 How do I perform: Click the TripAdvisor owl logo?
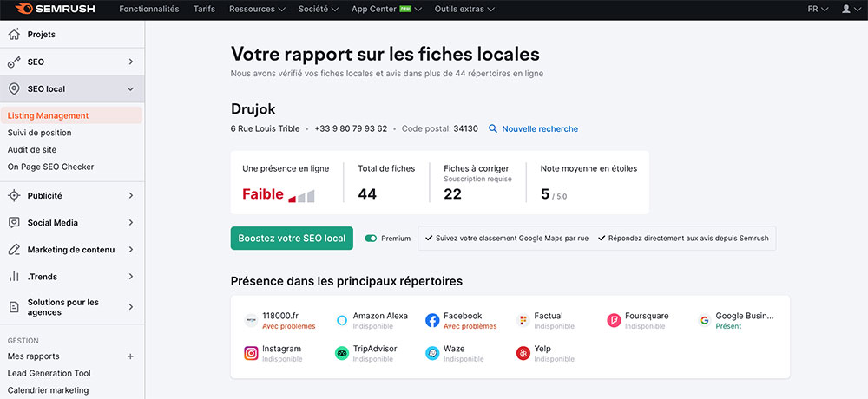pos(342,353)
